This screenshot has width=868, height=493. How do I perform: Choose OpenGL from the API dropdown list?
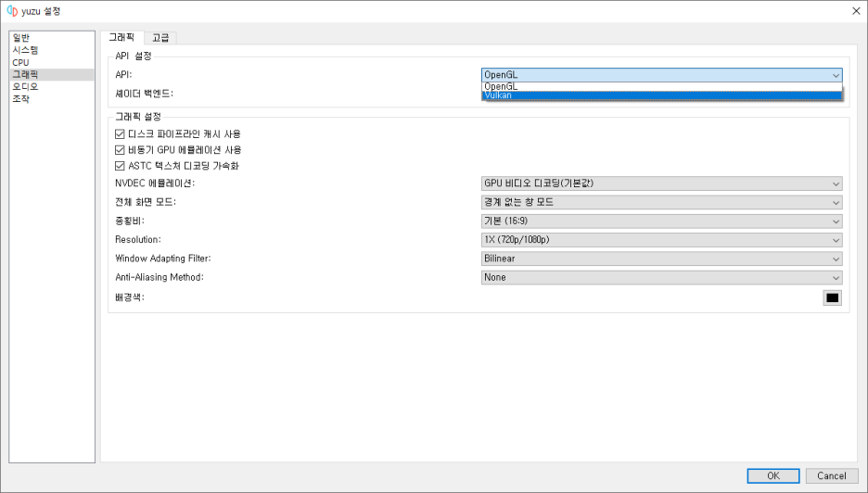point(661,86)
